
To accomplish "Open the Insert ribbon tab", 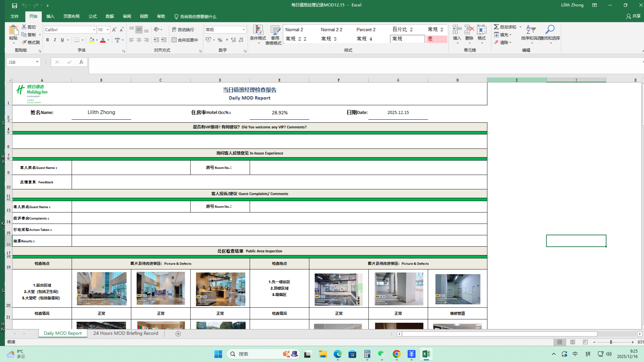I will click(x=50, y=16).
